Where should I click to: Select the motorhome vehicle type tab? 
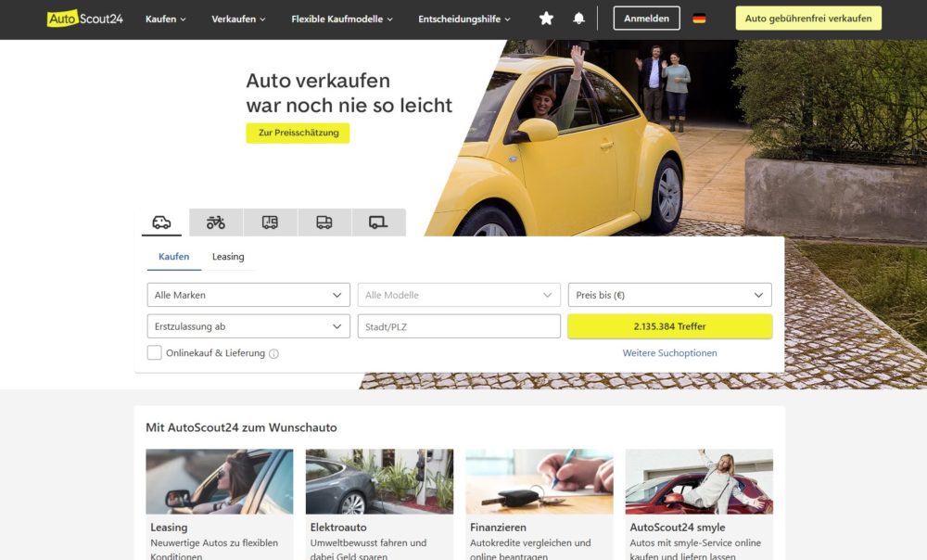(x=270, y=223)
